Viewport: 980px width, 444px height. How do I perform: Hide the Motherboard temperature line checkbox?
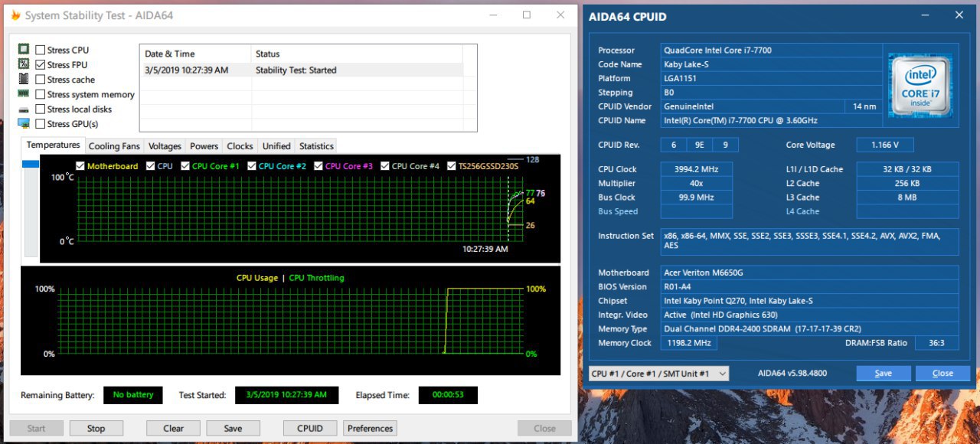point(80,166)
